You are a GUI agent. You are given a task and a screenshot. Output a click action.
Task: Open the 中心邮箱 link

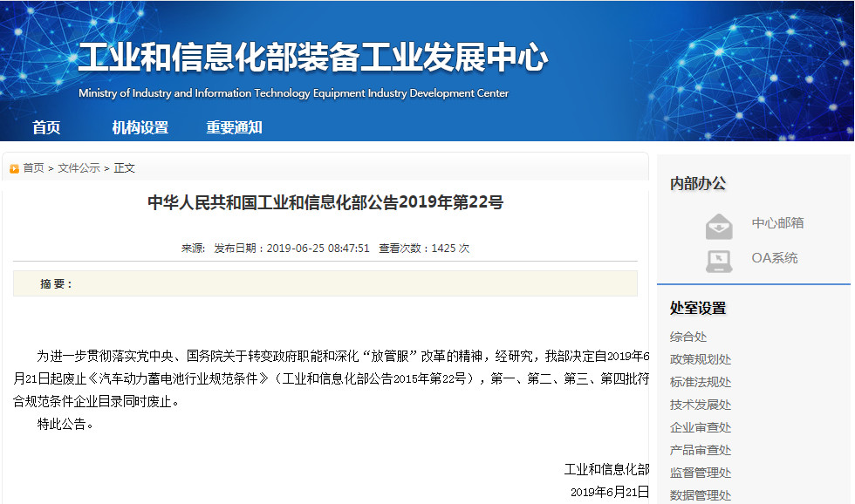click(777, 223)
